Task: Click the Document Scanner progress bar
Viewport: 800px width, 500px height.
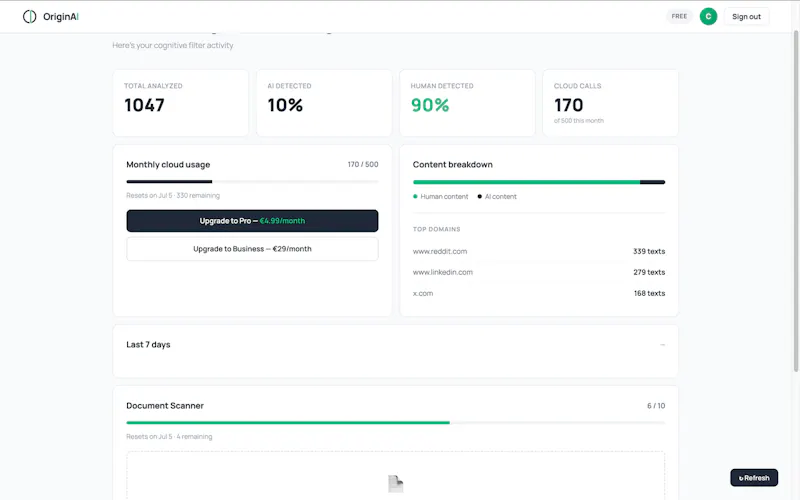Action: point(395,422)
